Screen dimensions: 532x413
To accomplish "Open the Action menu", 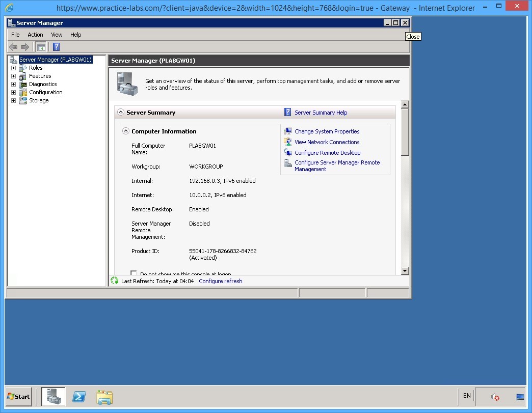I will click(x=35, y=35).
